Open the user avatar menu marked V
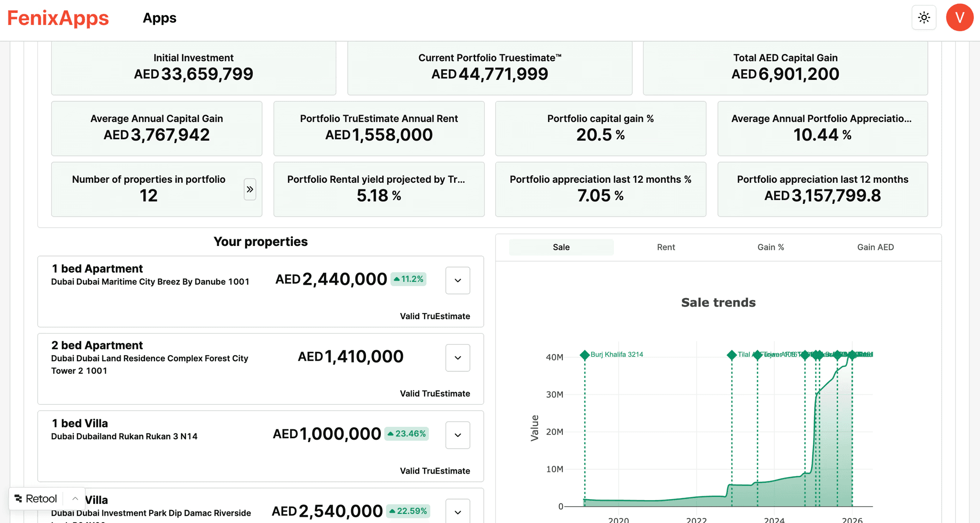 coord(960,17)
